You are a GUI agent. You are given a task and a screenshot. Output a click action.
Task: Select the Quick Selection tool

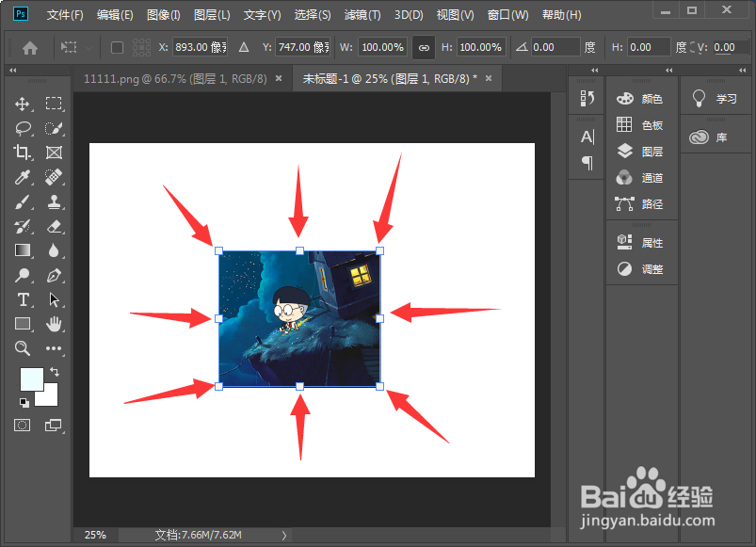(x=54, y=128)
